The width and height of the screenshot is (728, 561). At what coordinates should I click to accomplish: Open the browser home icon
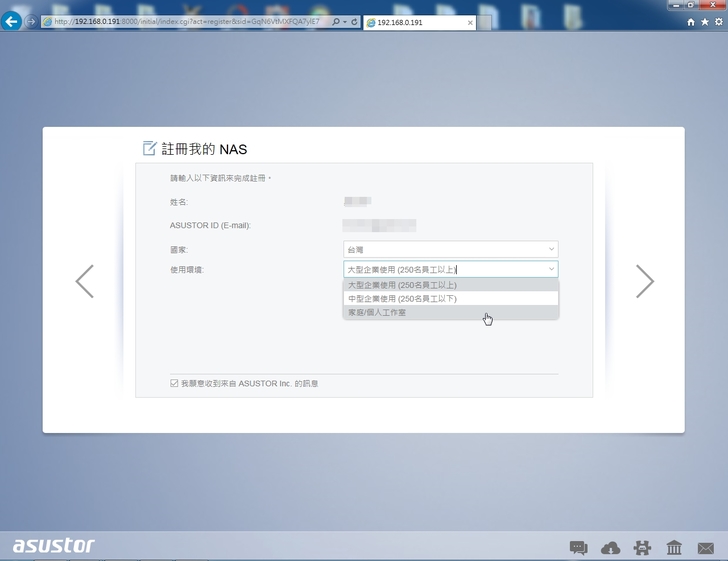691,22
